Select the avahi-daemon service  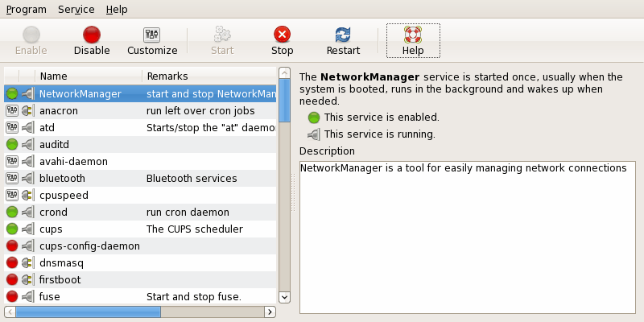[x=73, y=162]
